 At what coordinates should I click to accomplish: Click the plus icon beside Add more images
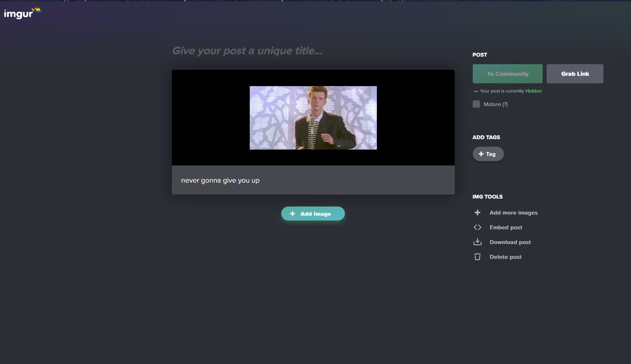[x=477, y=213]
